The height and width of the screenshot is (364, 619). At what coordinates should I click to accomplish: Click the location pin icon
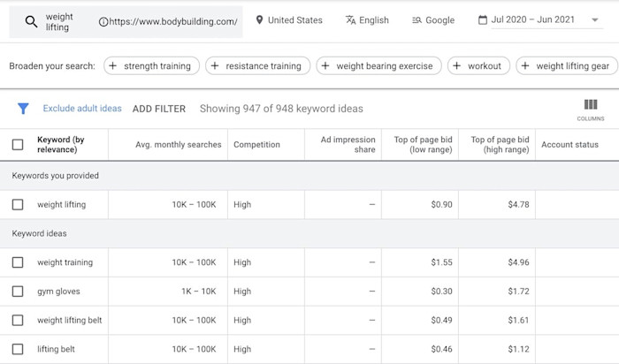(x=259, y=20)
